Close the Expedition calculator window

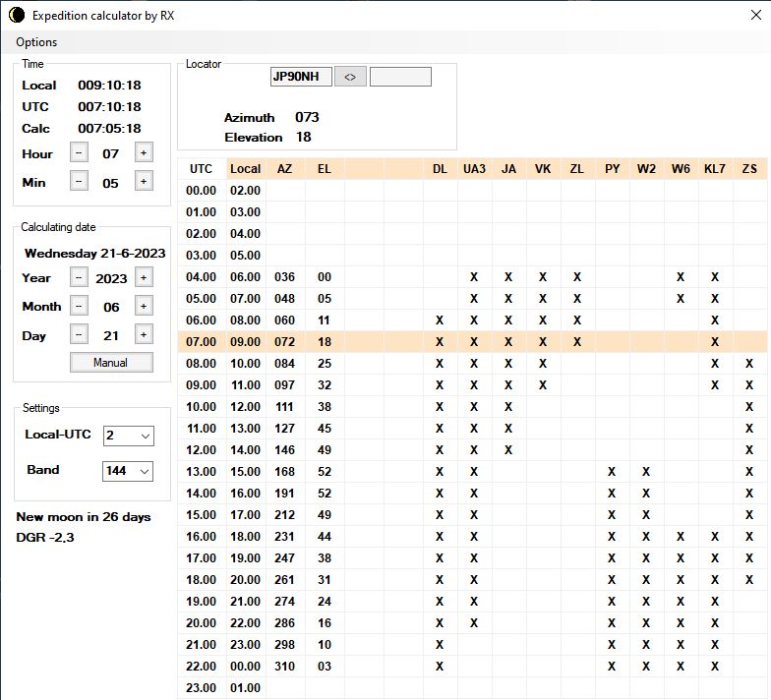tap(756, 16)
